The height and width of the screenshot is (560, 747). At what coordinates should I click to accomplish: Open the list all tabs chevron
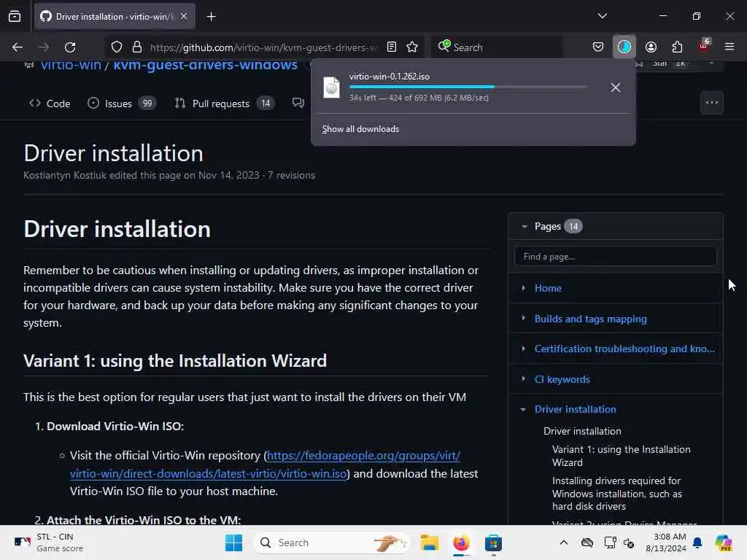click(602, 16)
